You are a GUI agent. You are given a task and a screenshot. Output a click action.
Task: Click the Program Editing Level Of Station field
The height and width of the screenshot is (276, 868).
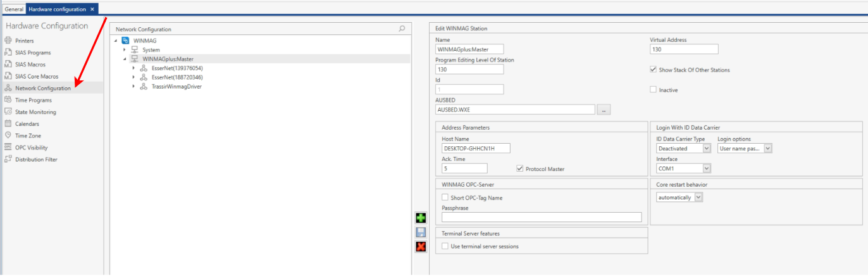469,70
